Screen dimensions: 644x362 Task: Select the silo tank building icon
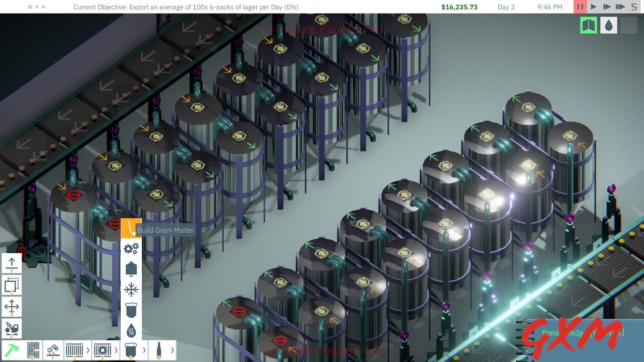click(x=131, y=268)
